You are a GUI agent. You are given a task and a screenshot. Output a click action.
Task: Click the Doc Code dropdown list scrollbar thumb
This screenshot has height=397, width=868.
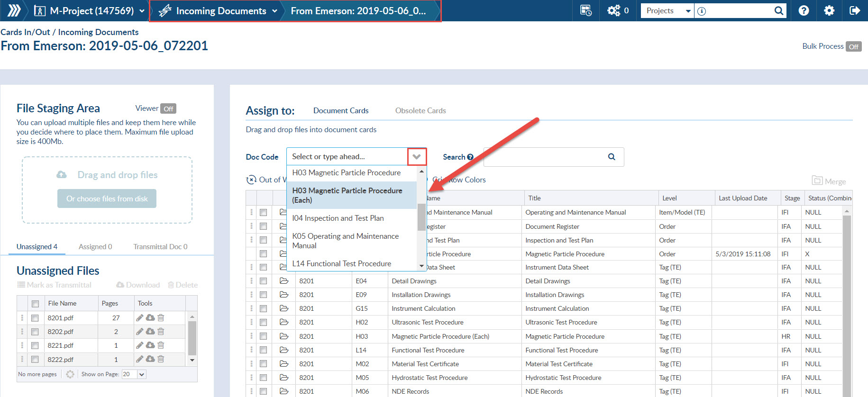[x=421, y=217]
